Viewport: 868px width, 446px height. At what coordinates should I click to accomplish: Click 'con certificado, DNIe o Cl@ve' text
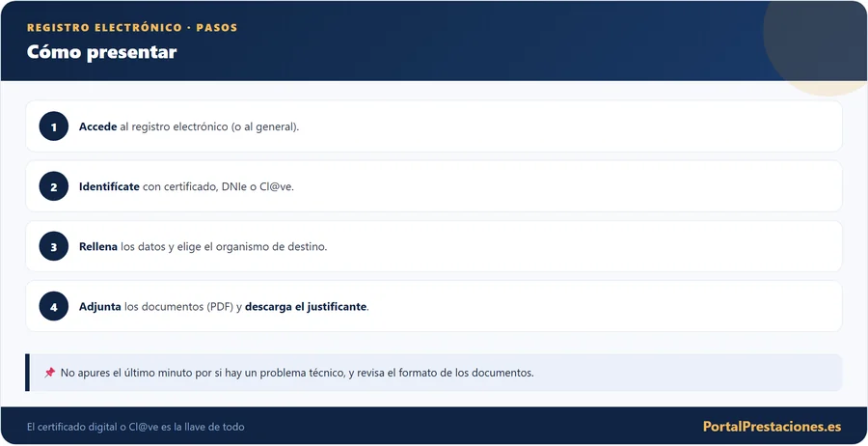pyautogui.click(x=219, y=186)
